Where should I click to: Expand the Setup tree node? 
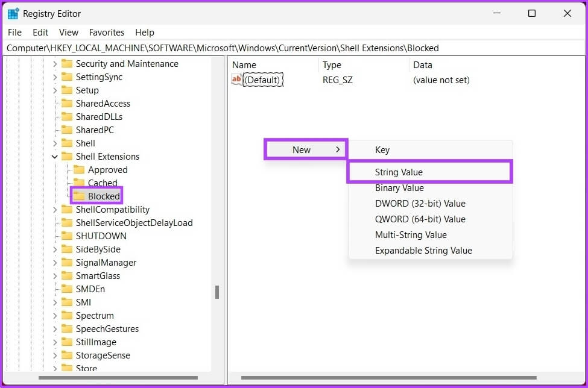pyautogui.click(x=55, y=90)
